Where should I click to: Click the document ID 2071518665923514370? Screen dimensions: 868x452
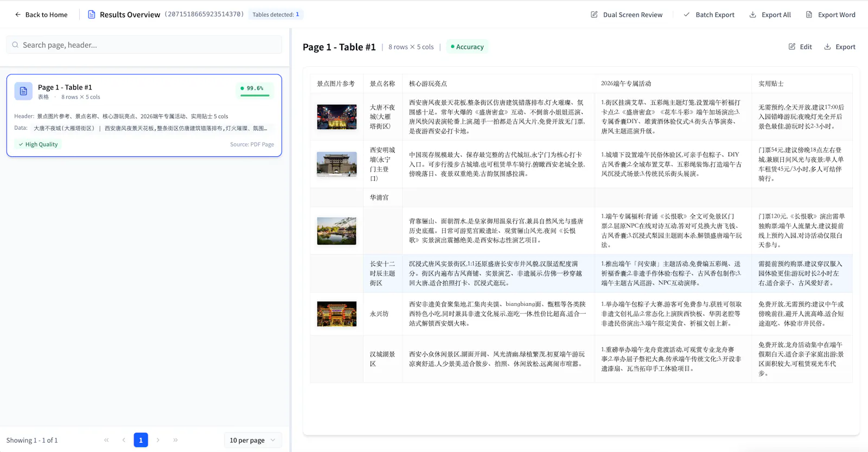204,14
